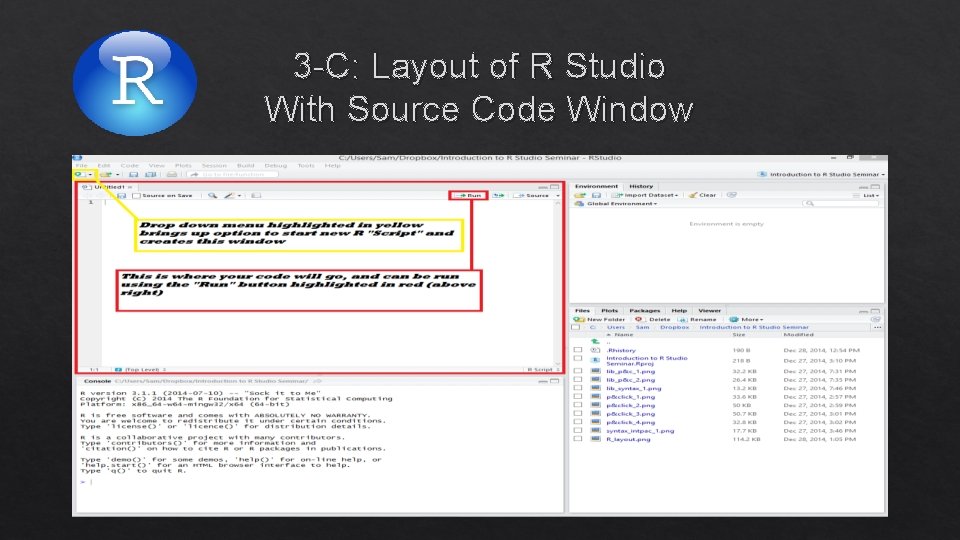Click the Find/Replace magnifier icon in source editor

click(212, 195)
